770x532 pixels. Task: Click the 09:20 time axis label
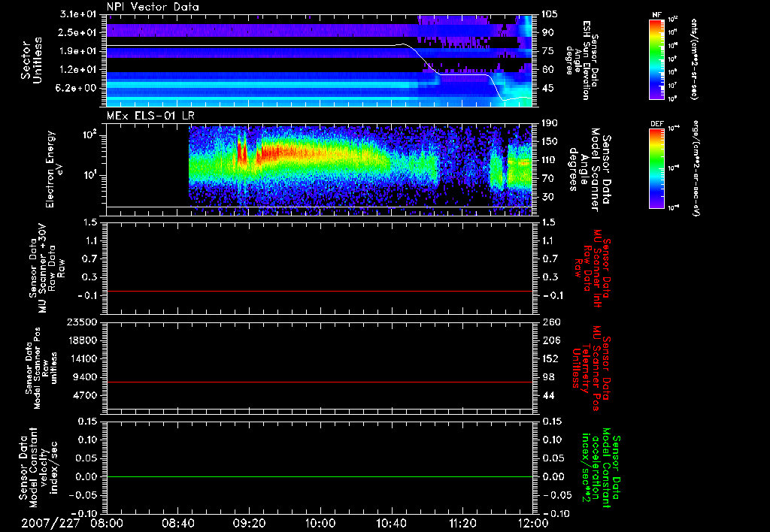point(249,521)
